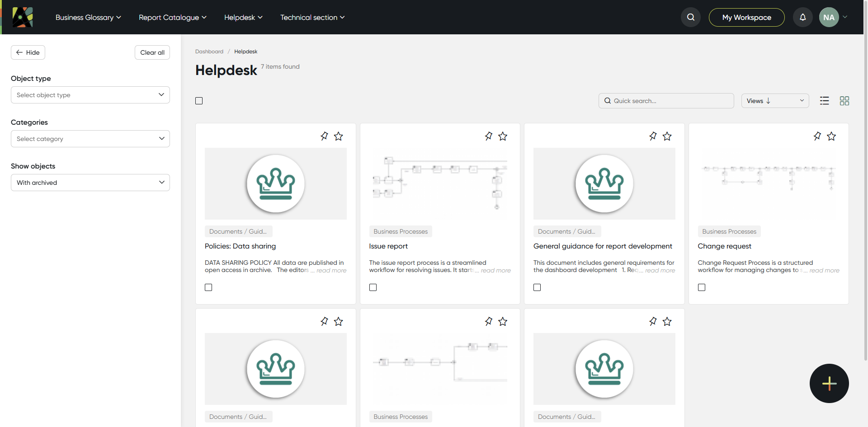Star the Change request card
This screenshot has height=427, width=868.
(831, 136)
